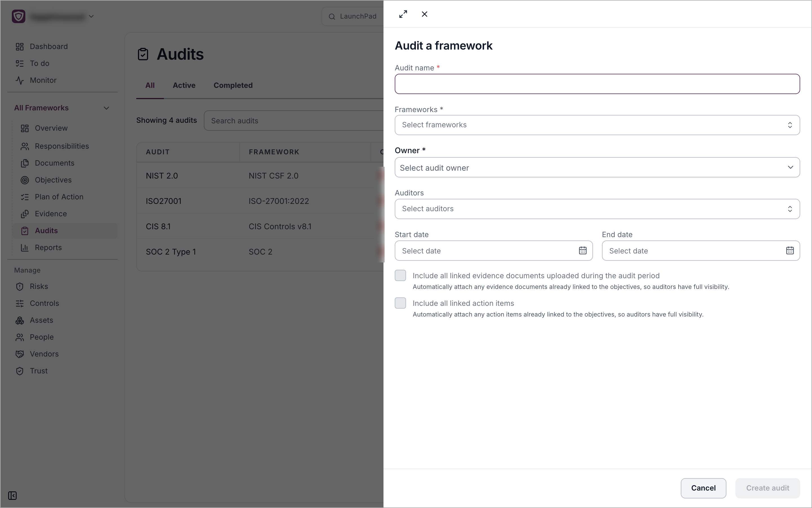This screenshot has width=812, height=508.
Task: Open the SOC 2 Type 1 audit
Action: click(x=260, y=252)
